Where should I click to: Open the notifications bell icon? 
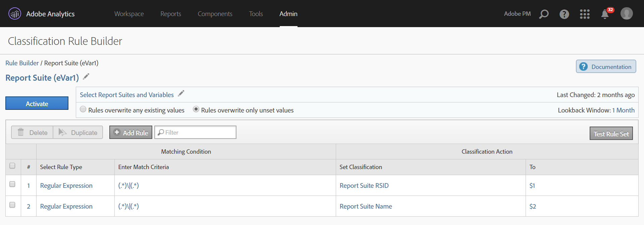[x=605, y=14]
